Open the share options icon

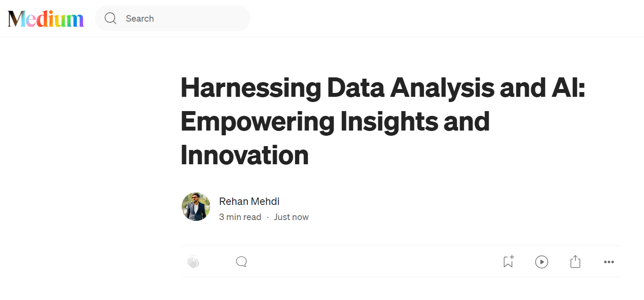pyautogui.click(x=575, y=262)
